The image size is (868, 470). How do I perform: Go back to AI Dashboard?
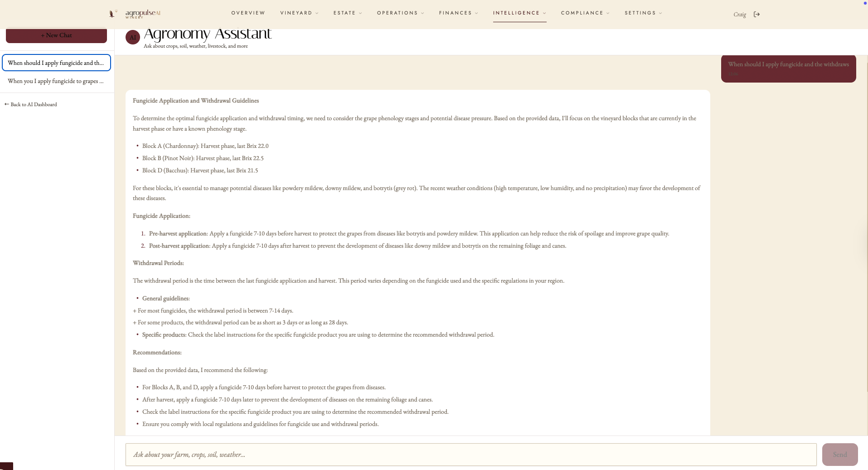tap(31, 104)
